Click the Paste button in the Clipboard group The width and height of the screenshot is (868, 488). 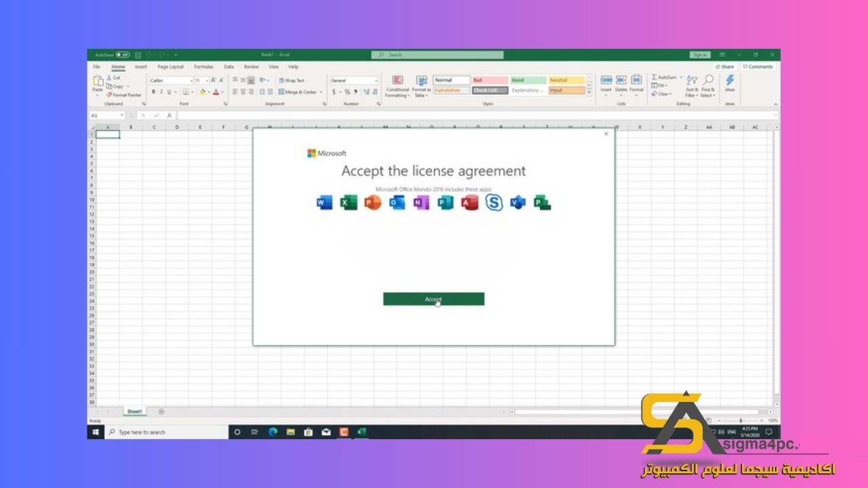point(98,84)
